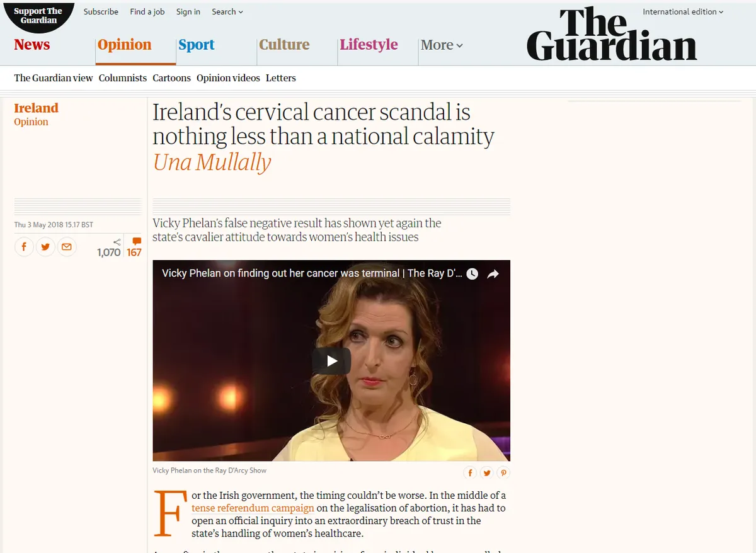Viewport: 756px width, 553px height.
Task: Share the video on Facebook below the player
Action: pos(470,472)
